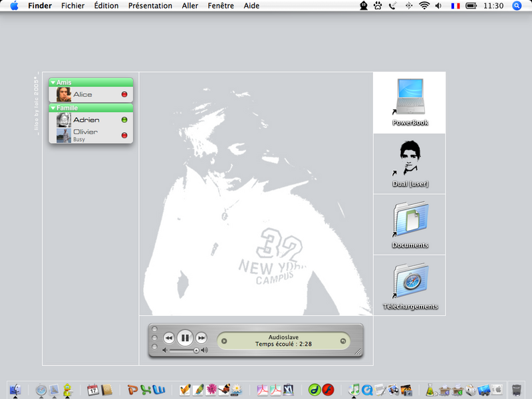Pause playback in iTunes mini player
532x399 pixels.
coord(185,338)
